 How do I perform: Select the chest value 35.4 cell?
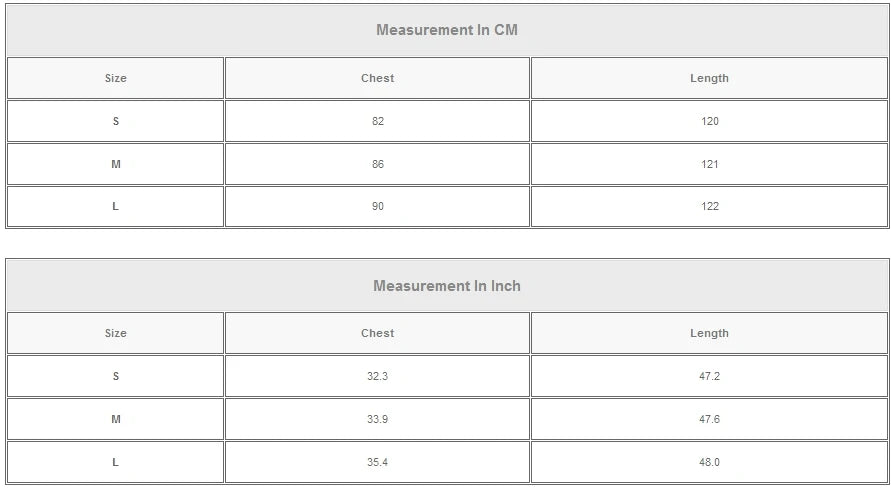[377, 462]
